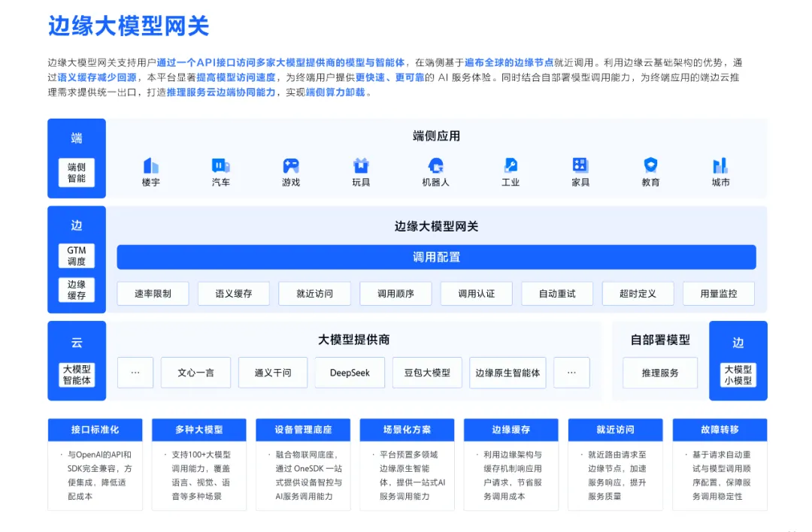
Task: Click the ellipsis box after 边缘原生智能体
Action: (x=571, y=373)
